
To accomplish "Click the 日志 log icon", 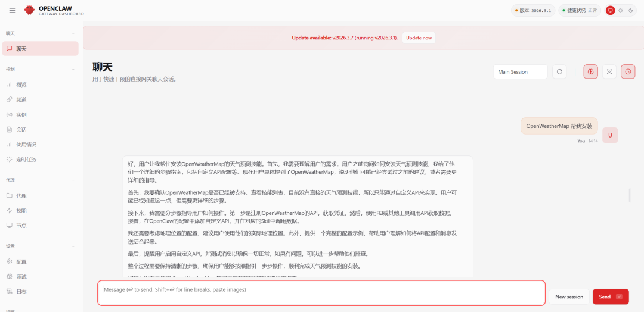I will [x=10, y=292].
